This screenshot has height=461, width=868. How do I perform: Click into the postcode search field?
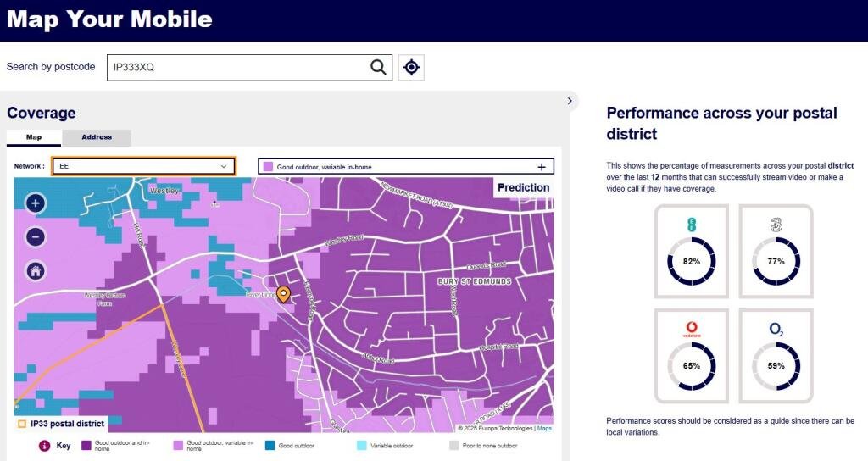click(x=237, y=68)
